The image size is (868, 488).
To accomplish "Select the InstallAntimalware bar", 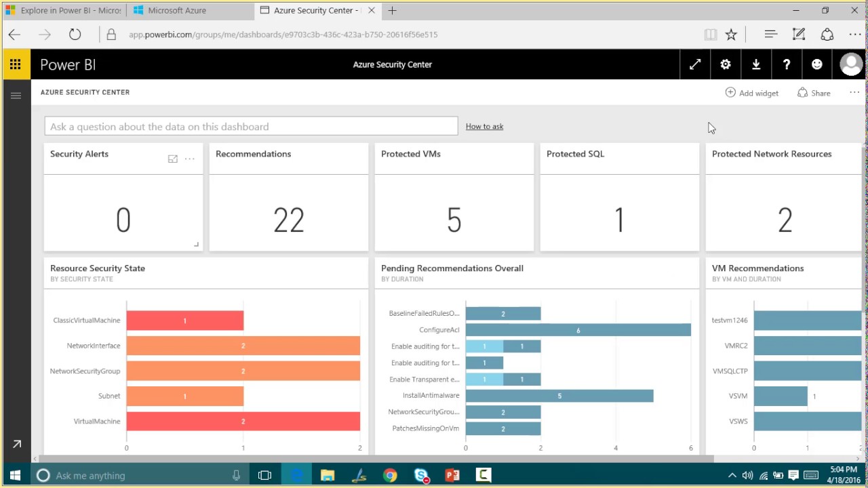I will click(559, 396).
